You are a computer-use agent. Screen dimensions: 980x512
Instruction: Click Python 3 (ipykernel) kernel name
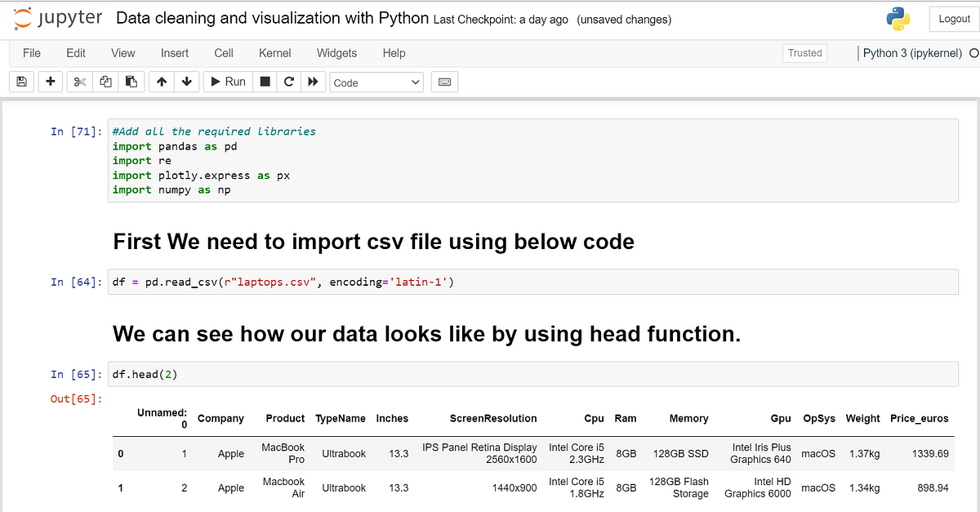[x=913, y=53]
